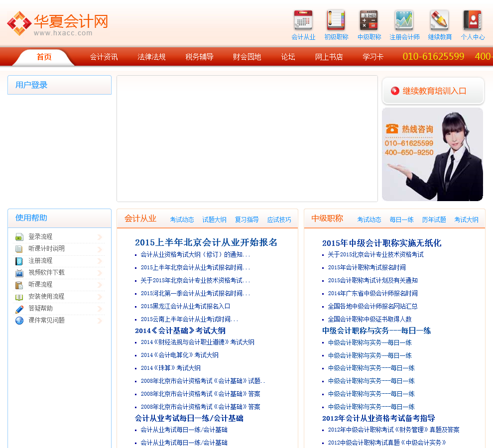Switch to 考试动态 tab under 会计从业

(x=182, y=220)
